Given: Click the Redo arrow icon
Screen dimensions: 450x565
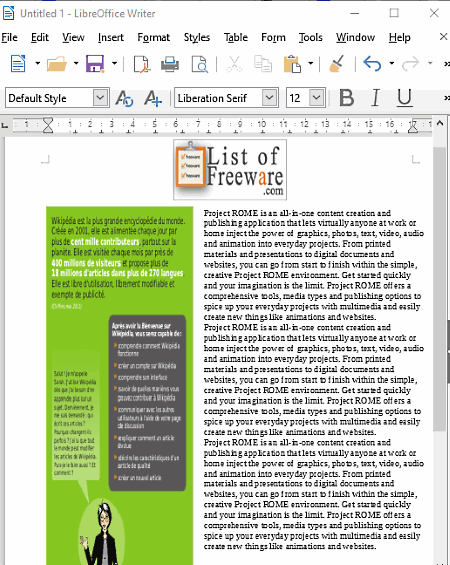Looking at the screenshot, I should coord(411,64).
